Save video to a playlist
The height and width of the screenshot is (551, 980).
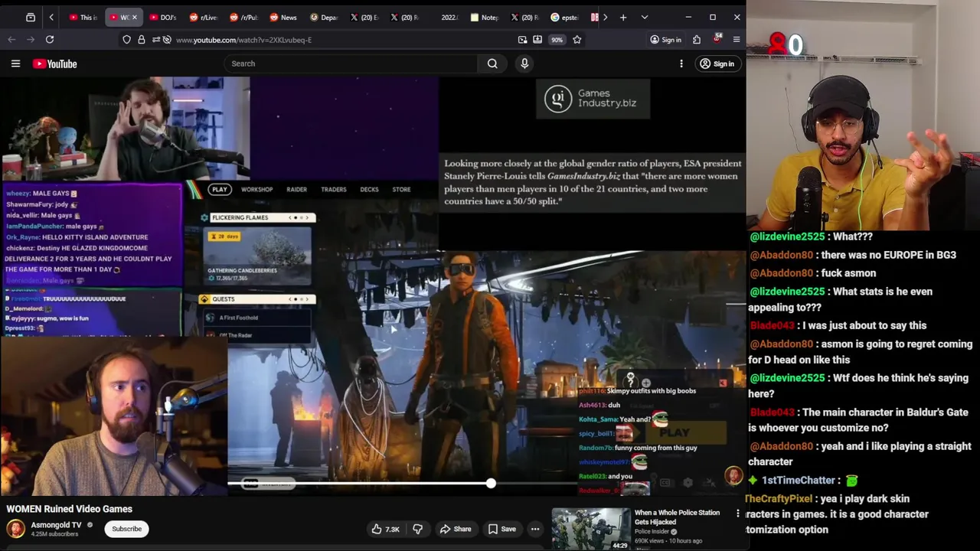tap(502, 529)
